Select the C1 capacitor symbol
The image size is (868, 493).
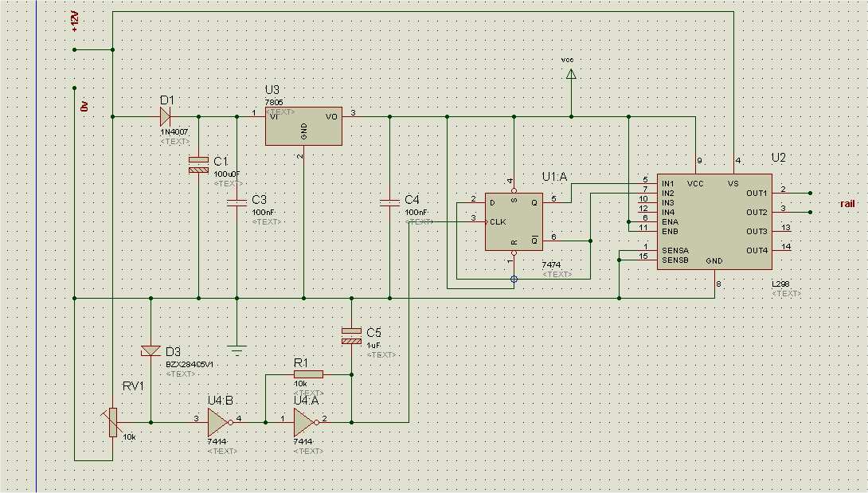(x=199, y=165)
